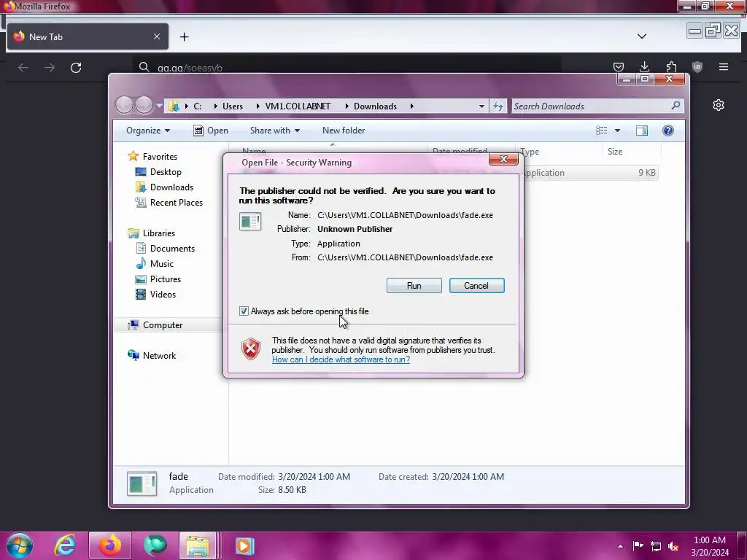Open the Organize menu in Explorer

click(x=147, y=131)
